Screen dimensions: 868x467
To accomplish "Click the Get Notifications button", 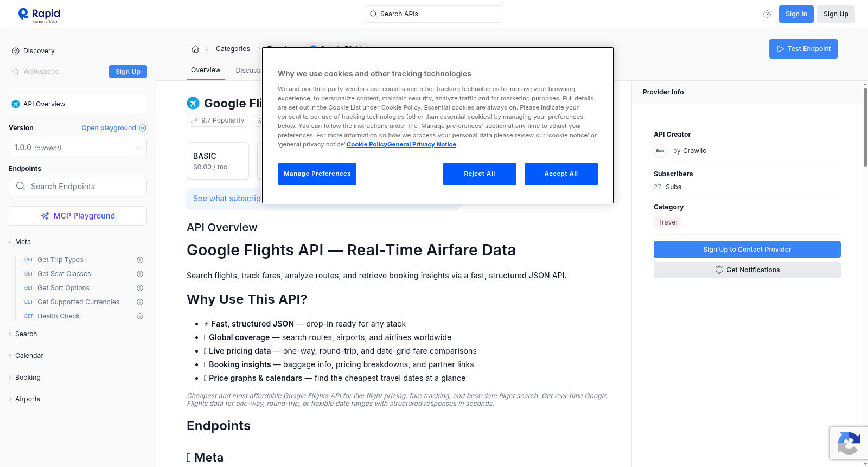I will point(747,270).
